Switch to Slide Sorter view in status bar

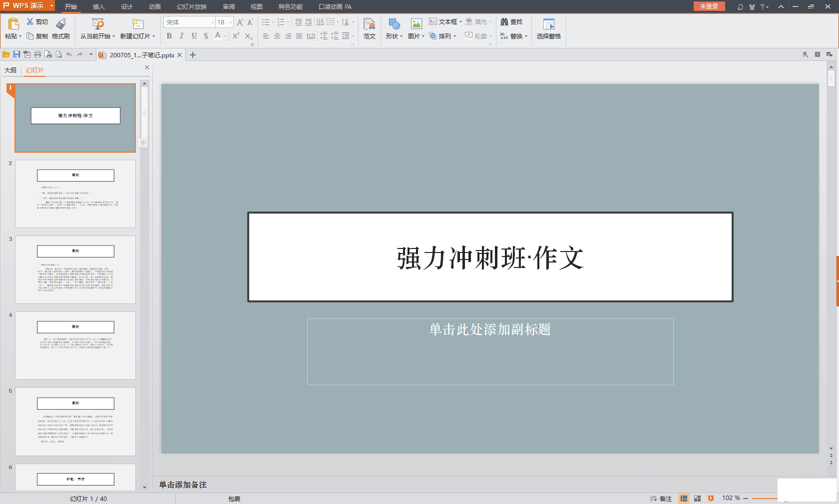698,498
